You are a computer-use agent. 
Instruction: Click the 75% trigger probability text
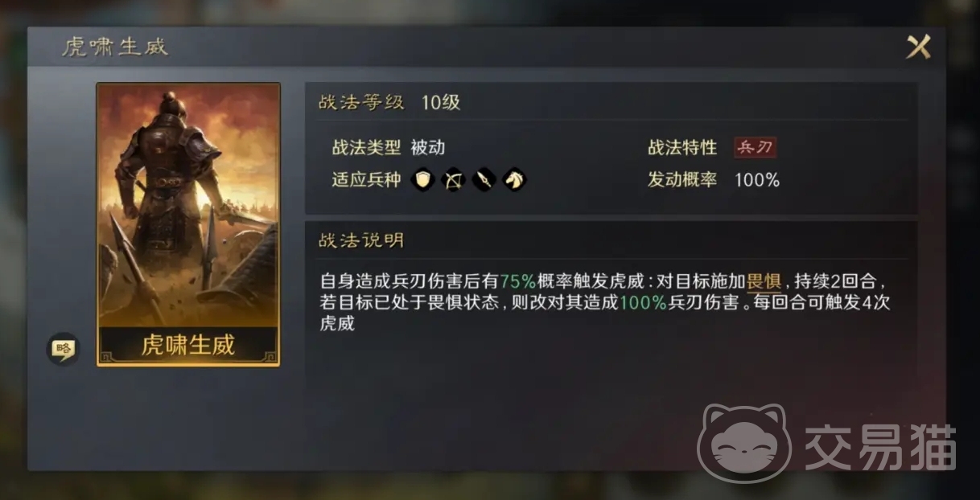[517, 282]
